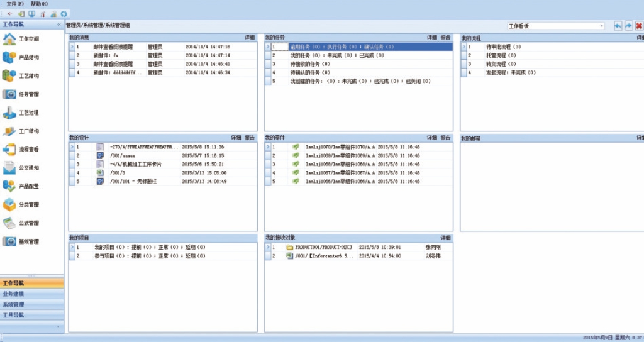Open the 文件(F) menu
Image resolution: width=644 pixels, height=342 pixels.
pyautogui.click(x=15, y=3)
